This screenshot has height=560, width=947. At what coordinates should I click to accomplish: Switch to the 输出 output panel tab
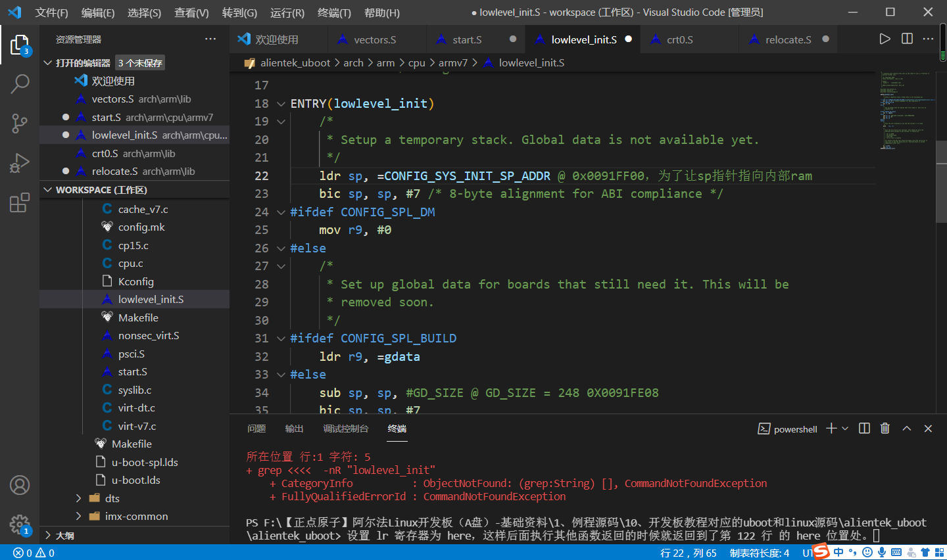[294, 429]
